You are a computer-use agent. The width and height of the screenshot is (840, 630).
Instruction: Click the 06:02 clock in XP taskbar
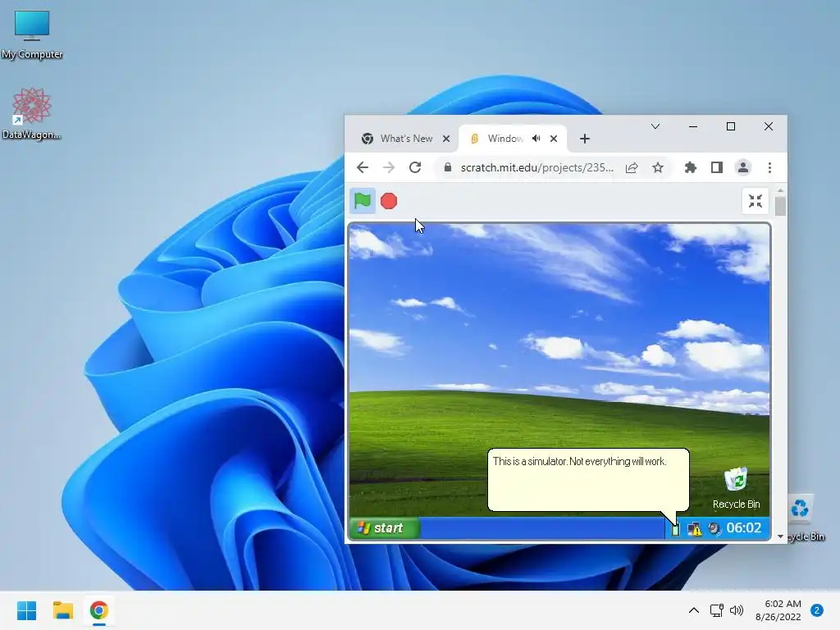743,527
